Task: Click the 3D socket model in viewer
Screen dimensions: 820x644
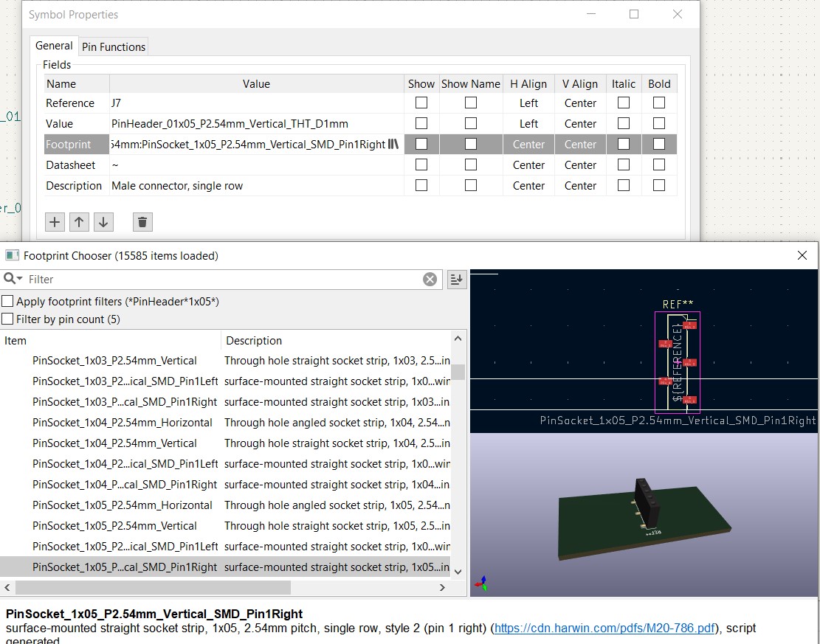Action: click(x=646, y=503)
